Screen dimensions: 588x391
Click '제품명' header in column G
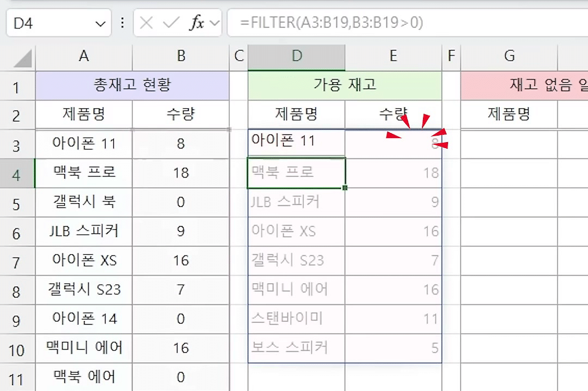click(509, 114)
